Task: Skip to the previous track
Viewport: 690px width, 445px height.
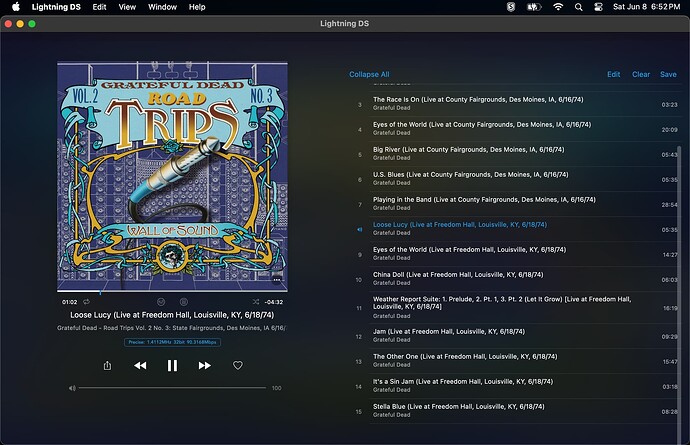Action: (140, 365)
